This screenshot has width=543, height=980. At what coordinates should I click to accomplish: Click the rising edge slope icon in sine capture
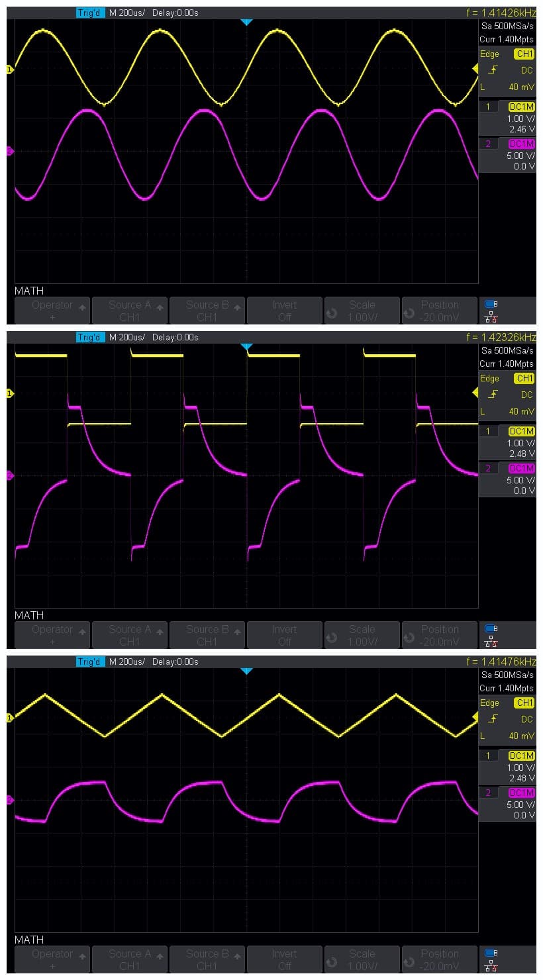pos(492,70)
